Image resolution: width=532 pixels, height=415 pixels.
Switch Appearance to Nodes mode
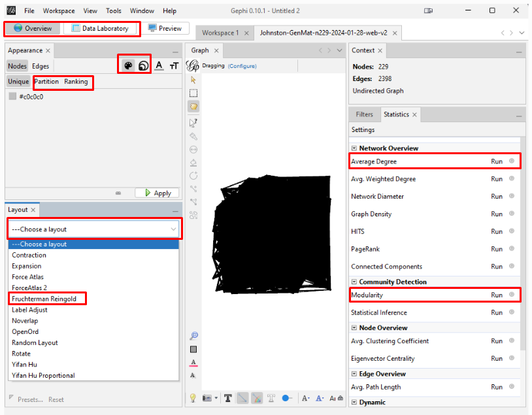17,66
